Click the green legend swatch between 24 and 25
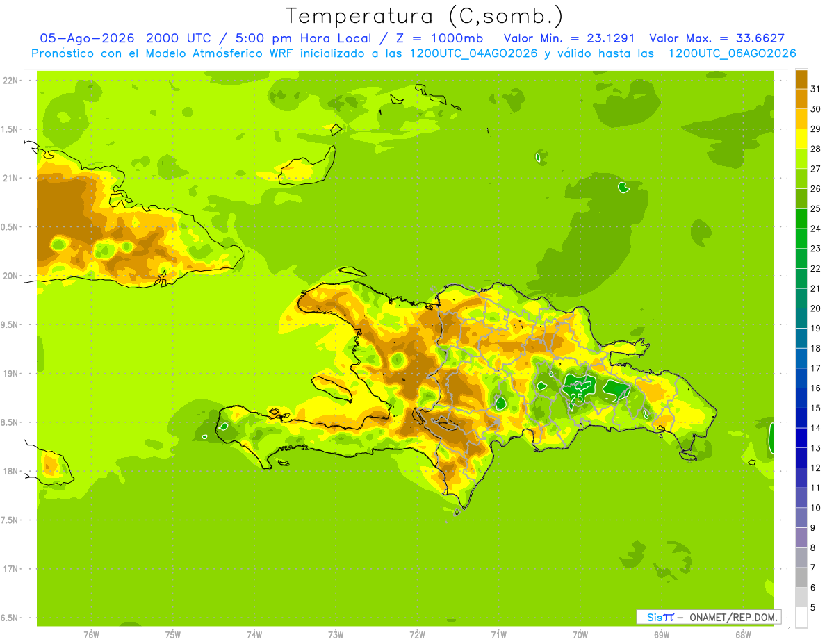This screenshot has width=834, height=644. coord(801,219)
